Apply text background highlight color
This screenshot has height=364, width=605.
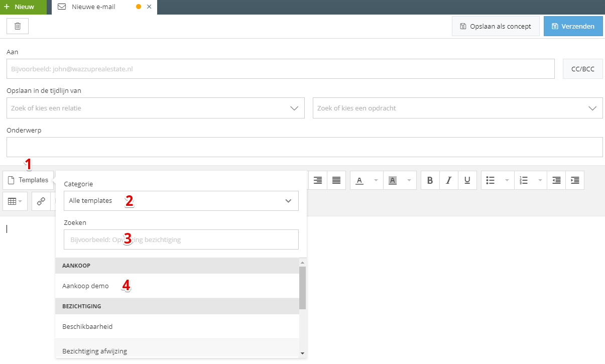pos(393,180)
